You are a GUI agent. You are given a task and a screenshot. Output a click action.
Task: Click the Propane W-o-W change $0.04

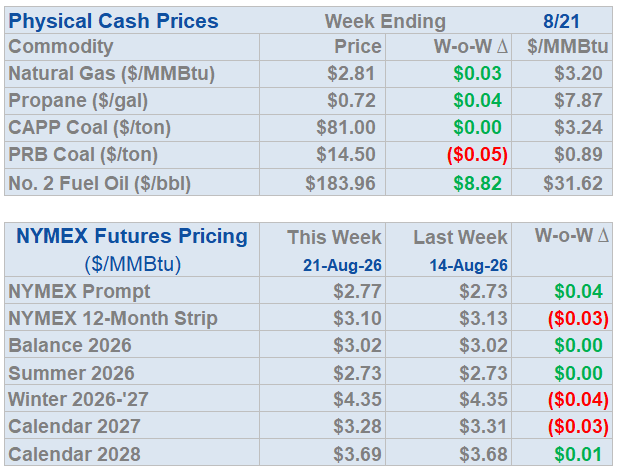coord(477,101)
